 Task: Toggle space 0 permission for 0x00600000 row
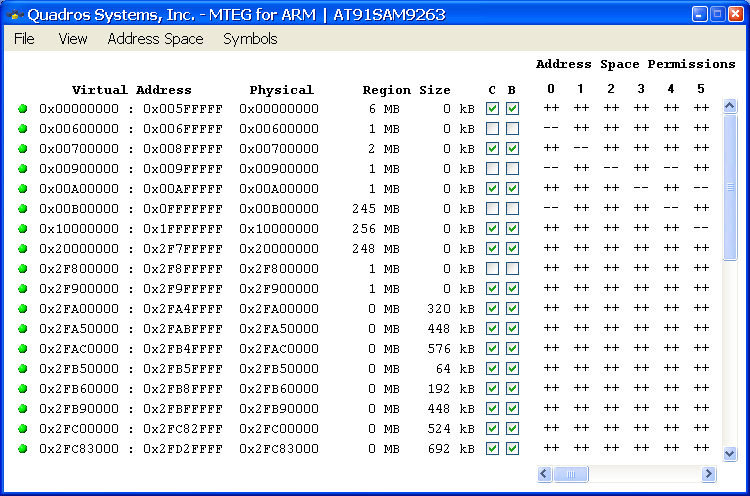[551, 128]
